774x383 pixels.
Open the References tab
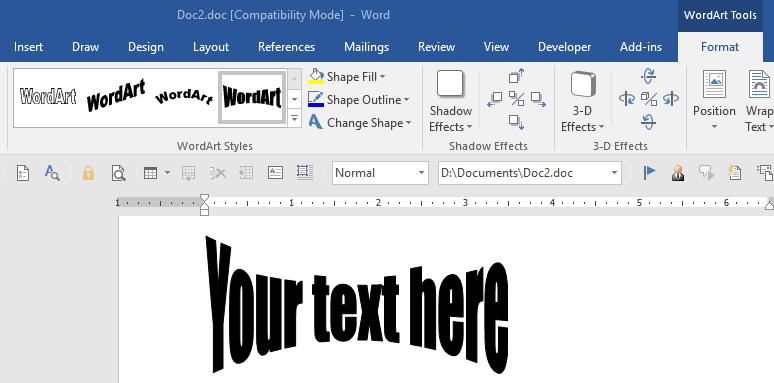tap(286, 47)
